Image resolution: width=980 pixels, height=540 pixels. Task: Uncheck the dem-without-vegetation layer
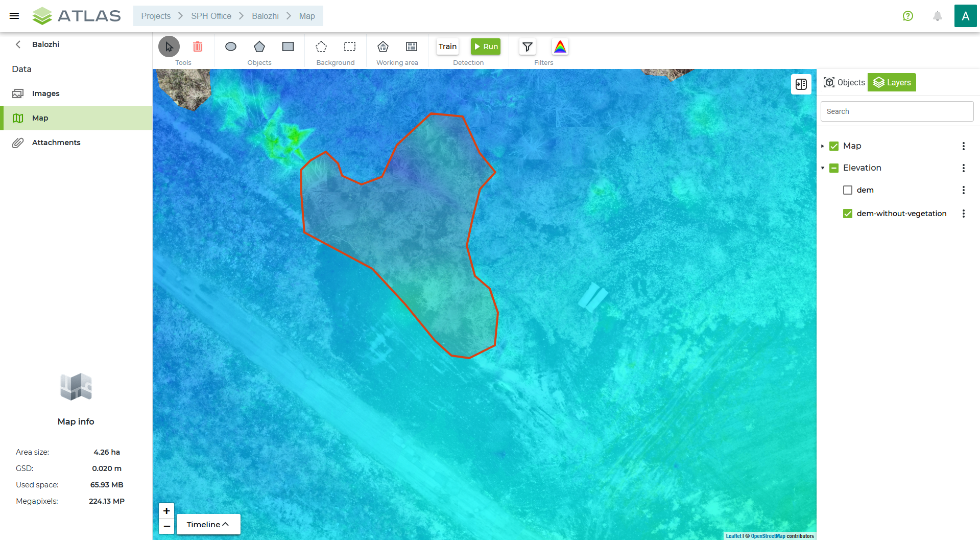(x=848, y=214)
